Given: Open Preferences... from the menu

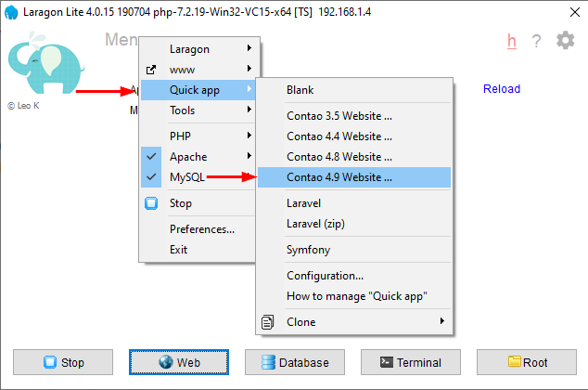Looking at the screenshot, I should [198, 229].
